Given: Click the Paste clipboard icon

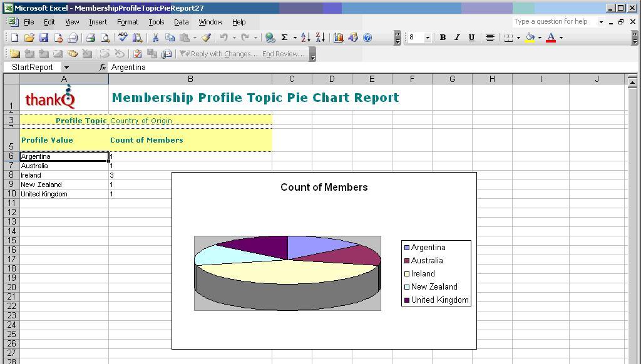Looking at the screenshot, I should click(x=185, y=38).
